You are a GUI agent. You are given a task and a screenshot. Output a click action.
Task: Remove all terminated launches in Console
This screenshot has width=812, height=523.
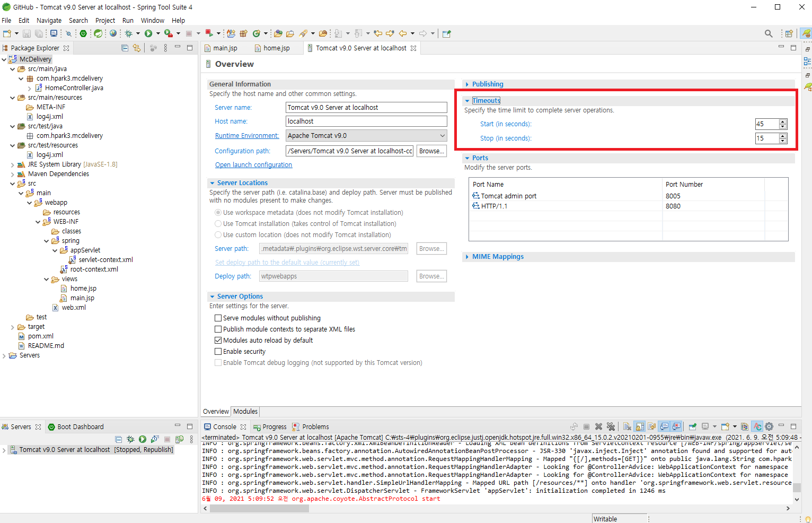pos(611,426)
